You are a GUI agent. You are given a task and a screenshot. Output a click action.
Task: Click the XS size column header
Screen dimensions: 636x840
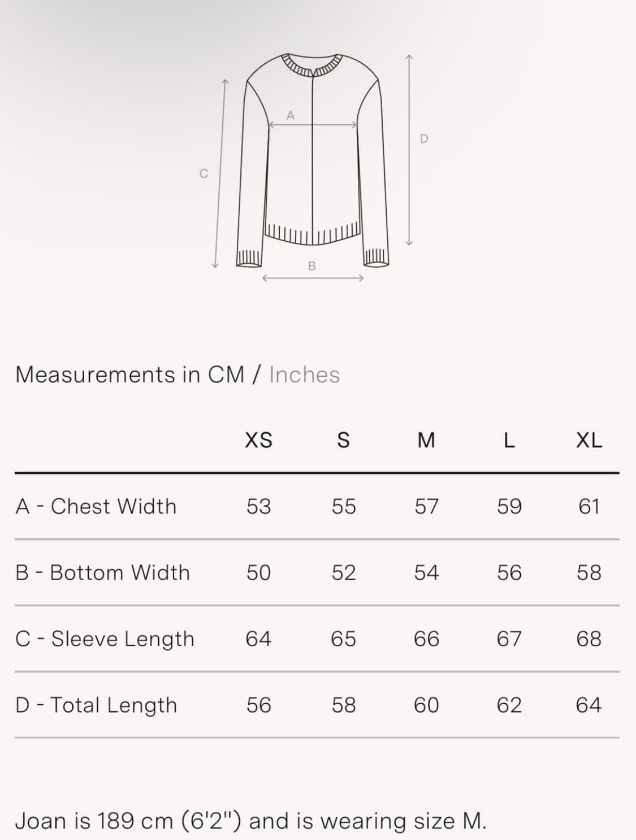[258, 440]
